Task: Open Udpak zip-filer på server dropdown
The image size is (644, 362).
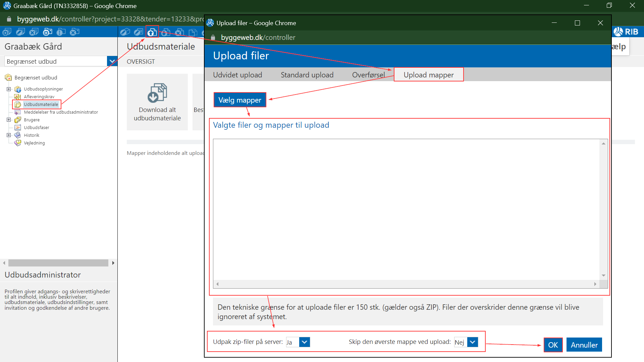Action: pos(304,342)
